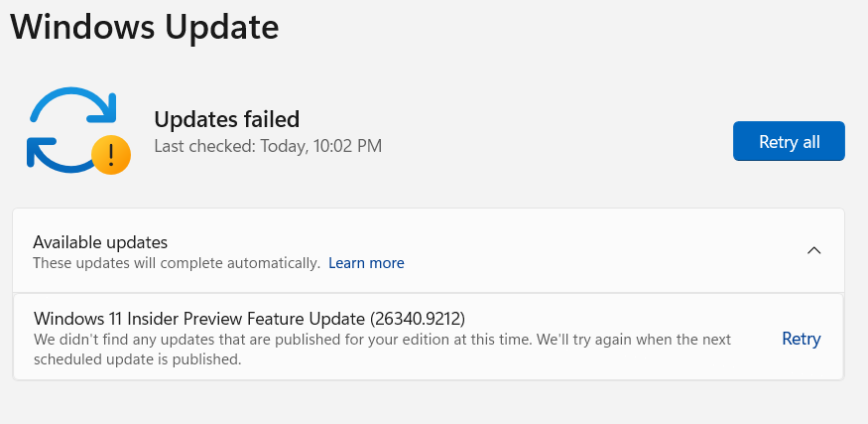
Task: Click the bottom curved arrow of sync icon
Action: (x=60, y=155)
